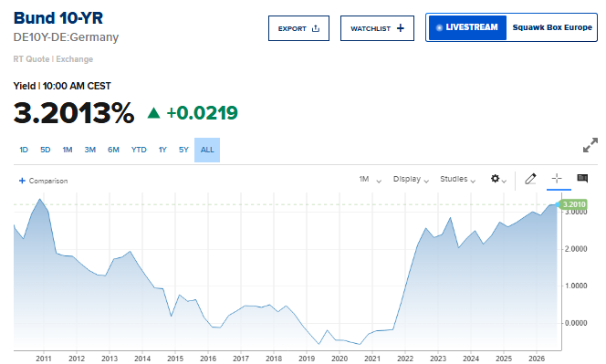606x364 pixels.
Task: Open the 1M interval dropdown in chart toolbar
Action: pos(370,180)
